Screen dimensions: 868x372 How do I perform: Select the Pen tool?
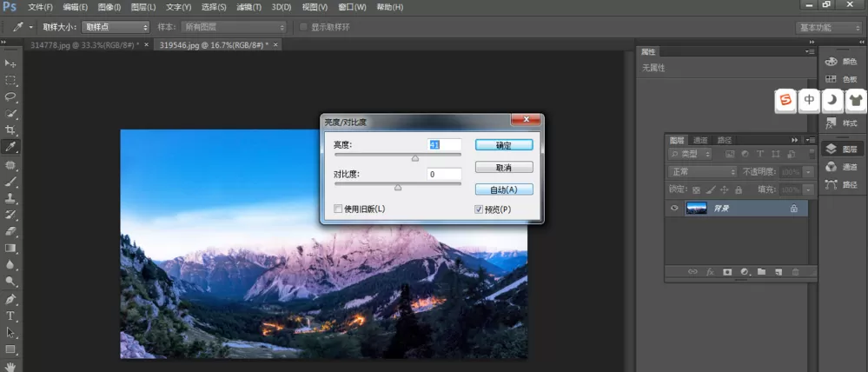[10, 299]
